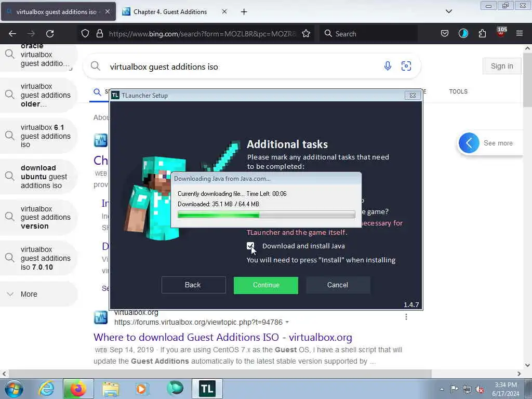
Task: Open a new tab with the plus button
Action: [x=244, y=12]
